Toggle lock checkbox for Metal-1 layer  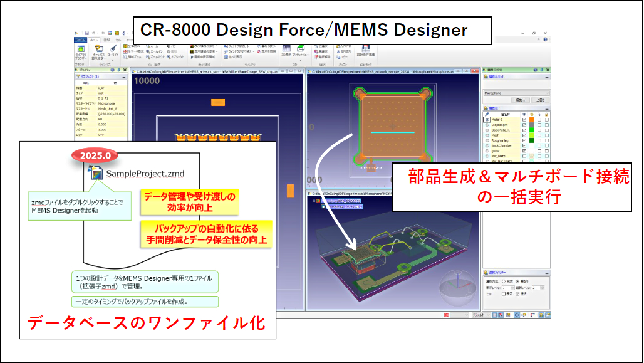[547, 120]
